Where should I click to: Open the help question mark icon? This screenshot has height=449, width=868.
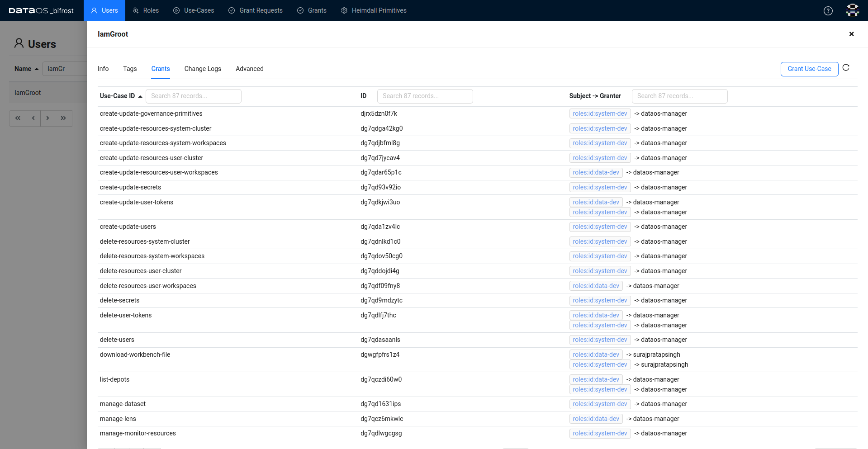coord(828,11)
